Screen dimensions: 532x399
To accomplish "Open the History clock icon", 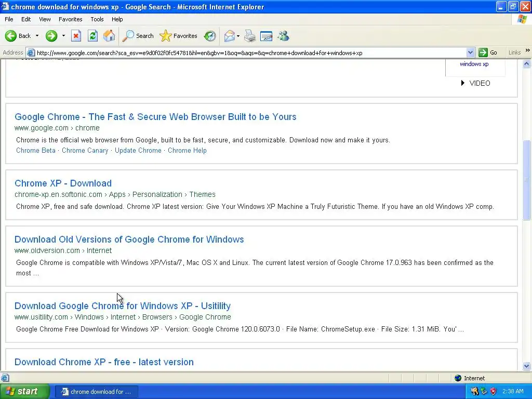I will point(210,36).
